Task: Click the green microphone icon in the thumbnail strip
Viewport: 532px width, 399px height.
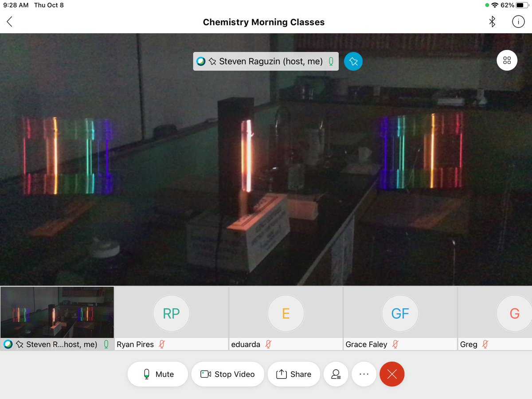Action: tap(106, 344)
